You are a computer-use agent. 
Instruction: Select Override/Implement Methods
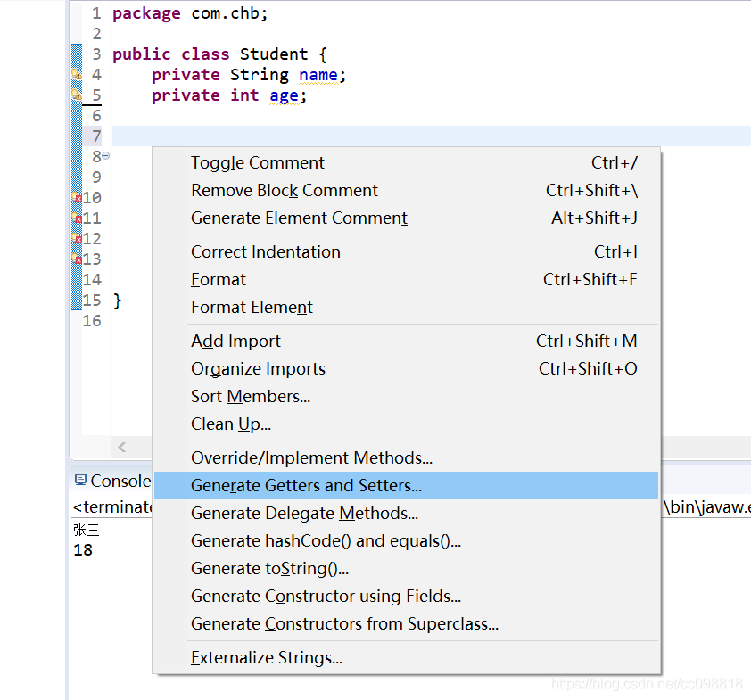click(x=406, y=457)
